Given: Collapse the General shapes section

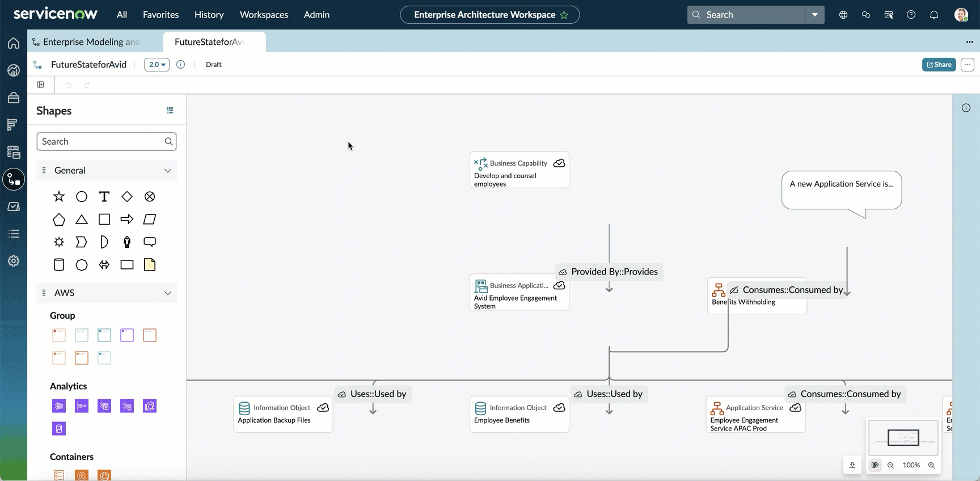Looking at the screenshot, I should coord(168,170).
